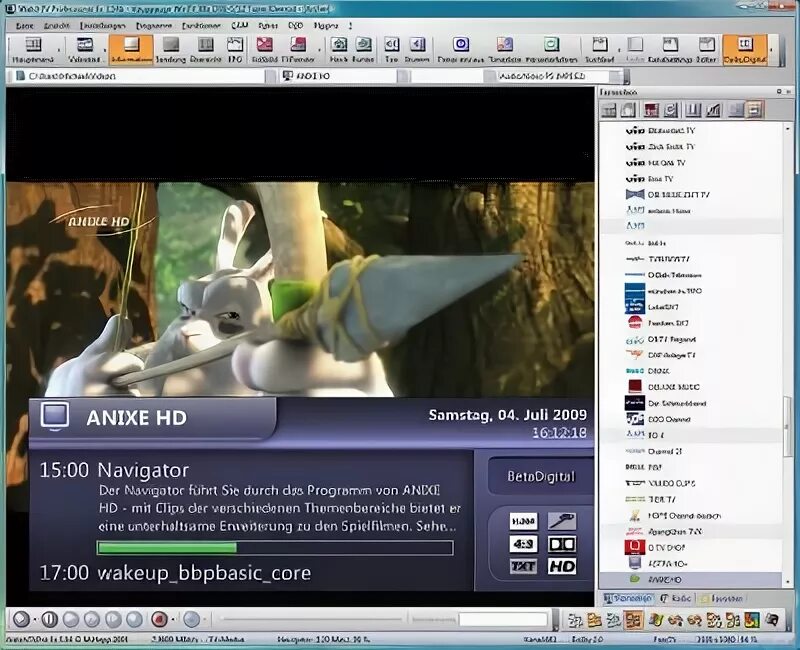Open the CAM menu
This screenshot has width=800, height=650.
click(x=239, y=26)
